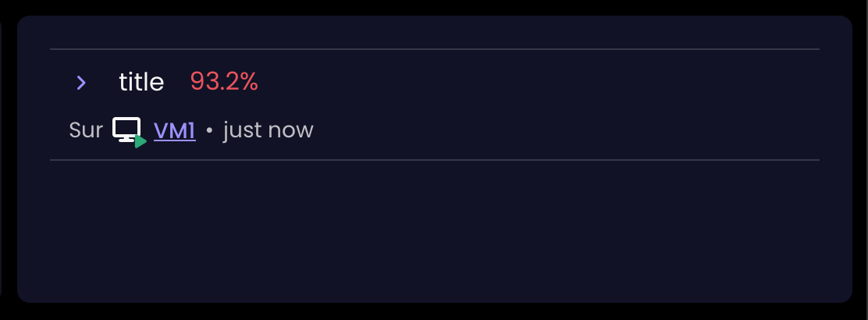Open the VM1 link
The width and height of the screenshot is (868, 320).
point(174,130)
